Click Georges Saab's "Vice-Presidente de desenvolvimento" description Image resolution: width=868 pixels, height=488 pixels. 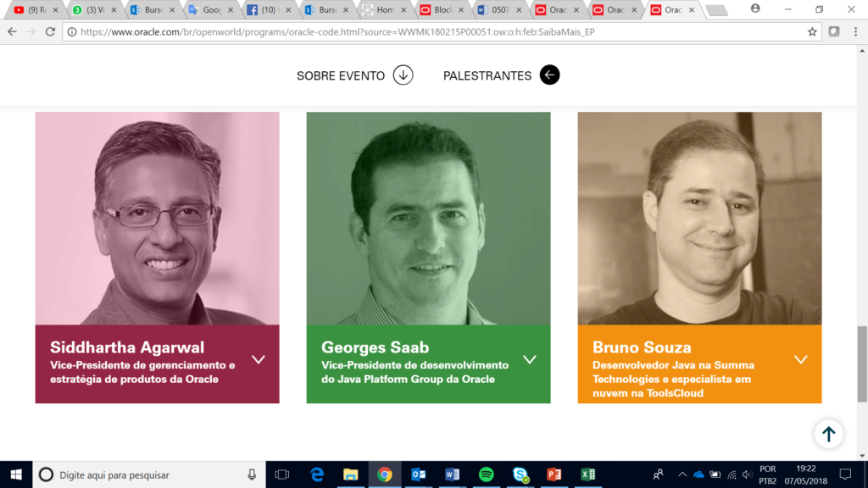415,372
